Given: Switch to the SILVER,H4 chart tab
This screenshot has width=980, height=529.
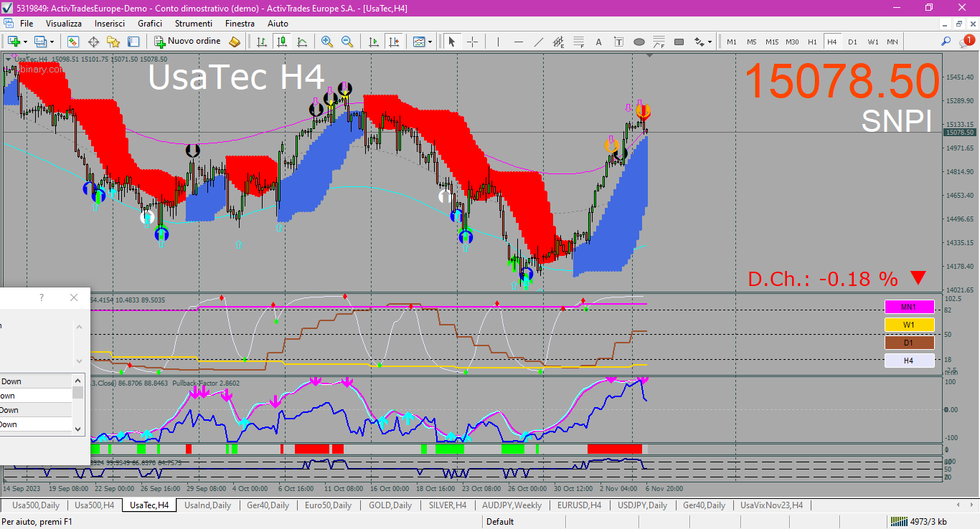Looking at the screenshot, I should pos(448,505).
